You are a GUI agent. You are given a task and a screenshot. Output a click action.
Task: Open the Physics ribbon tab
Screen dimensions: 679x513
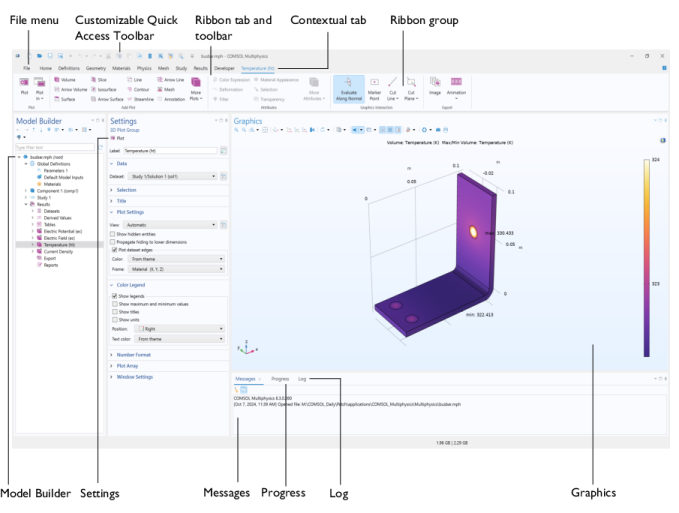coord(144,68)
